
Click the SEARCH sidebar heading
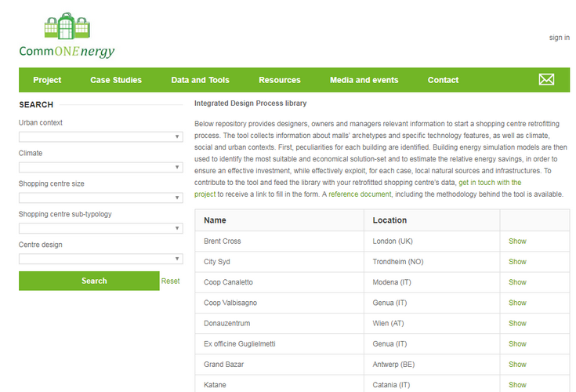(36, 105)
